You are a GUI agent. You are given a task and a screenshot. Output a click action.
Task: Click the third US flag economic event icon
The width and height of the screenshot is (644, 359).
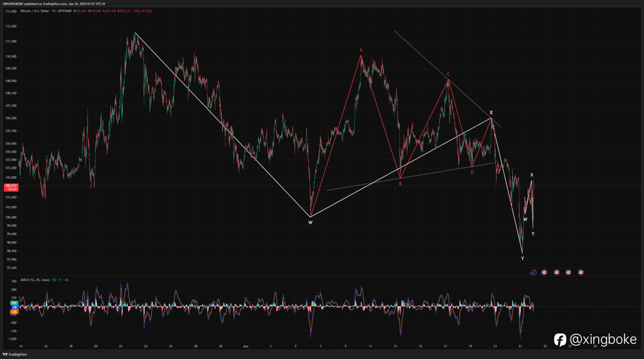[569, 272]
